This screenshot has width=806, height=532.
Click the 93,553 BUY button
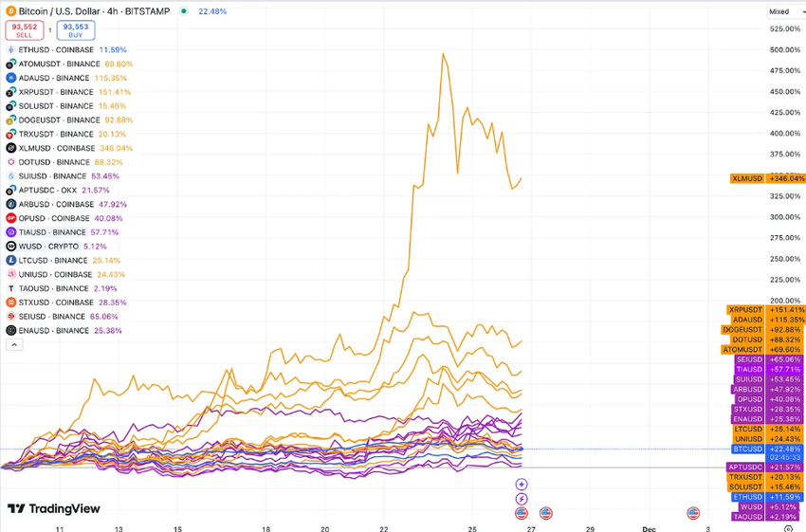pyautogui.click(x=76, y=30)
